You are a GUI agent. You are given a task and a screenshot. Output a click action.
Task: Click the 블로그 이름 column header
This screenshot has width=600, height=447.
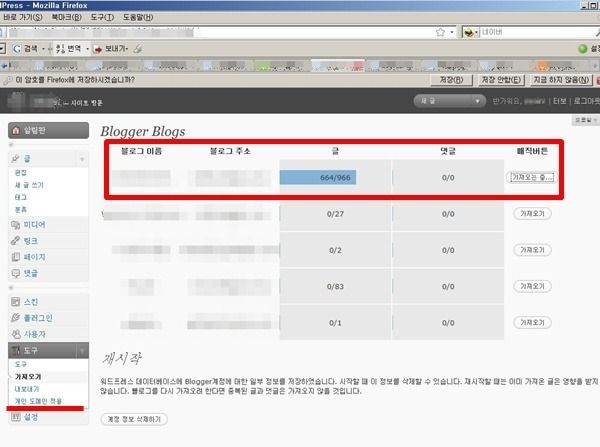pyautogui.click(x=141, y=151)
